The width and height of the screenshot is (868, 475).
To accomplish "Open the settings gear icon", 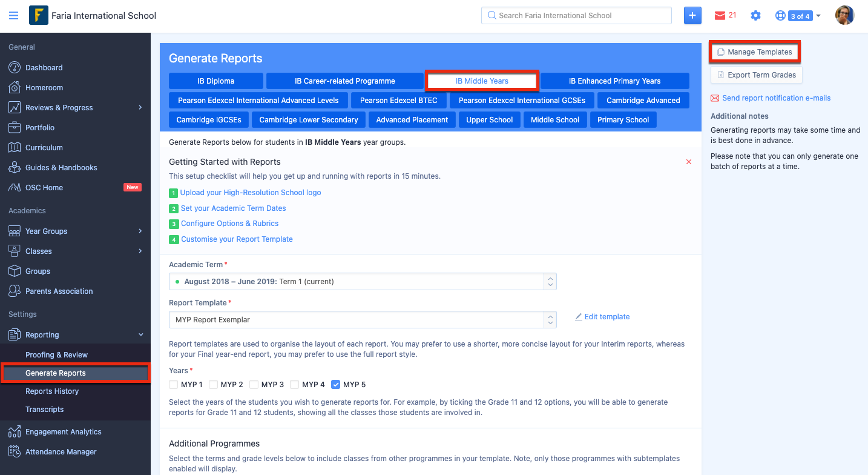I will [755, 16].
